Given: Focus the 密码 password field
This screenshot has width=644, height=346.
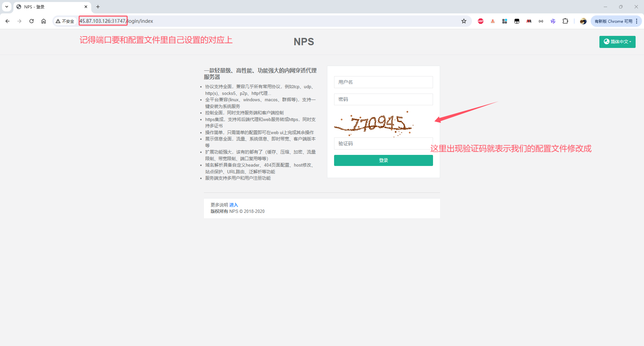Looking at the screenshot, I should pyautogui.click(x=383, y=100).
